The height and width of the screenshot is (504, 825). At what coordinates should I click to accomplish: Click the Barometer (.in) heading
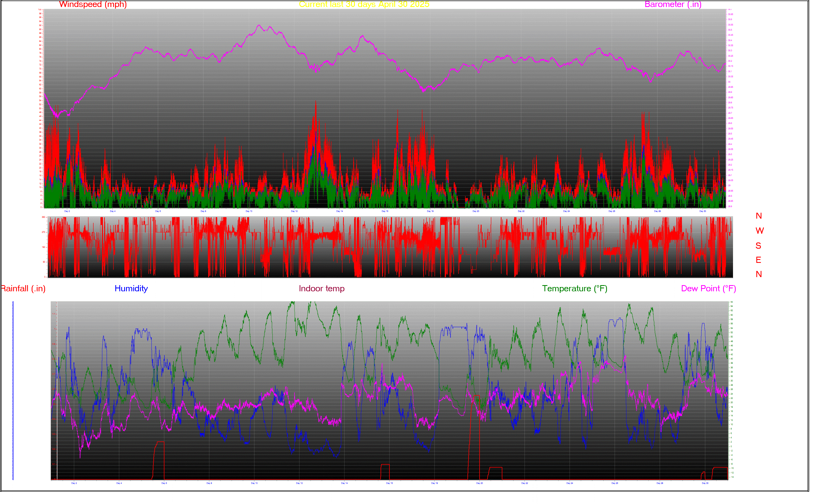pos(673,4)
